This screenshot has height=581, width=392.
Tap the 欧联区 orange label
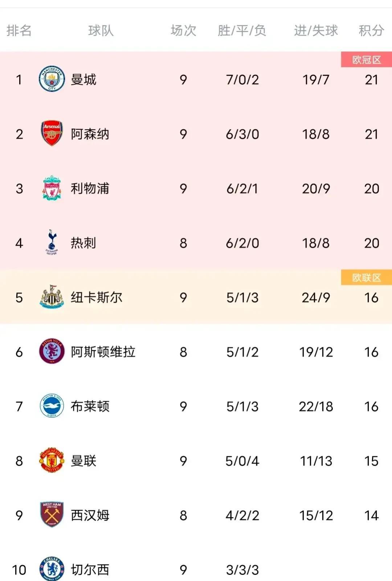click(x=366, y=278)
